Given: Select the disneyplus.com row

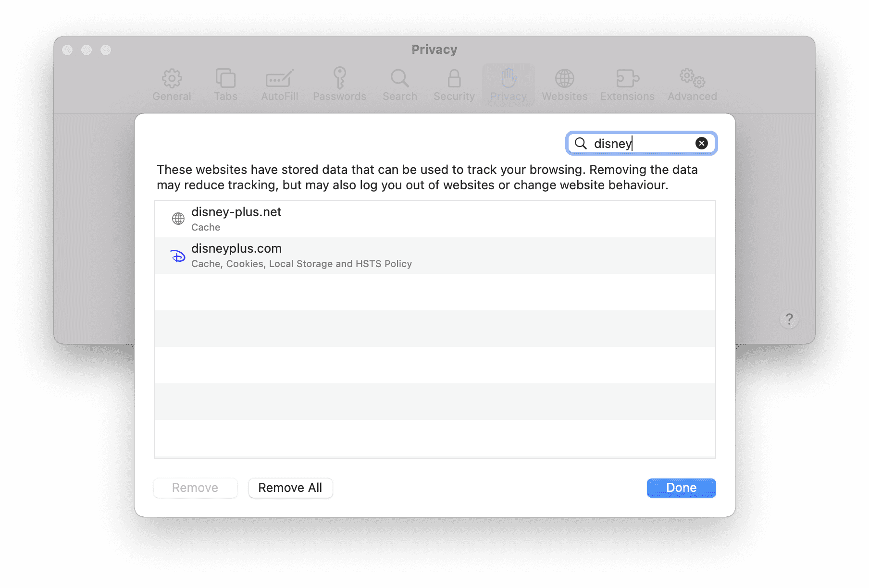Looking at the screenshot, I should (x=435, y=256).
